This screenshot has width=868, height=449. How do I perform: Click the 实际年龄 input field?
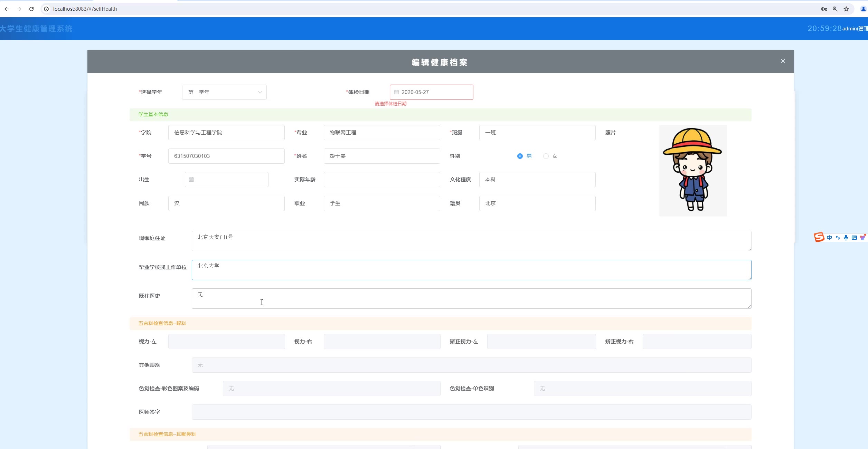click(x=382, y=180)
